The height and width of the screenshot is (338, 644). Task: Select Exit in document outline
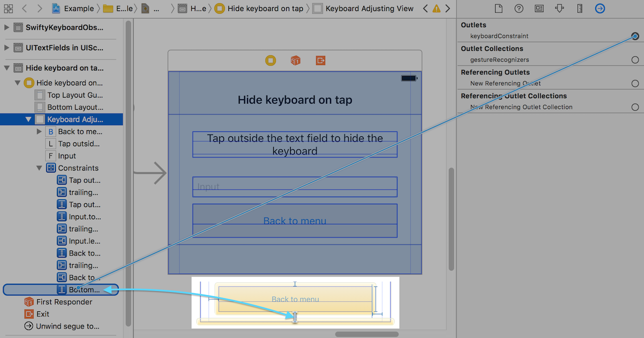37,314
